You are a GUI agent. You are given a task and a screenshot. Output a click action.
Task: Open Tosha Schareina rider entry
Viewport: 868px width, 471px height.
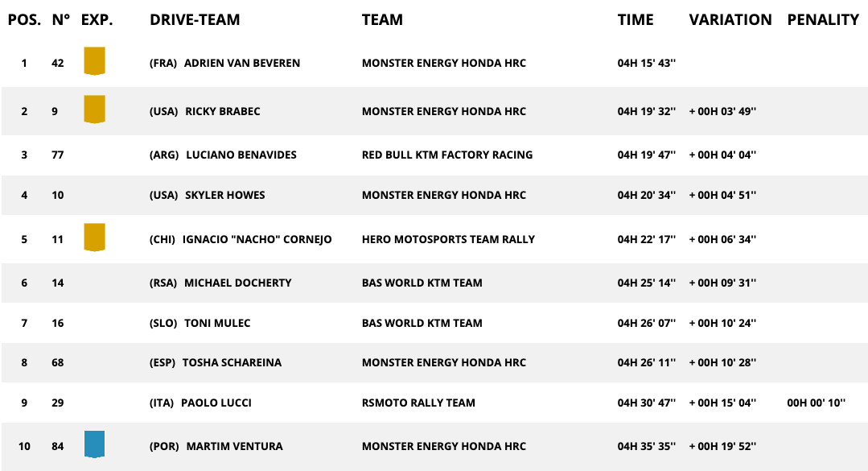[x=232, y=362]
